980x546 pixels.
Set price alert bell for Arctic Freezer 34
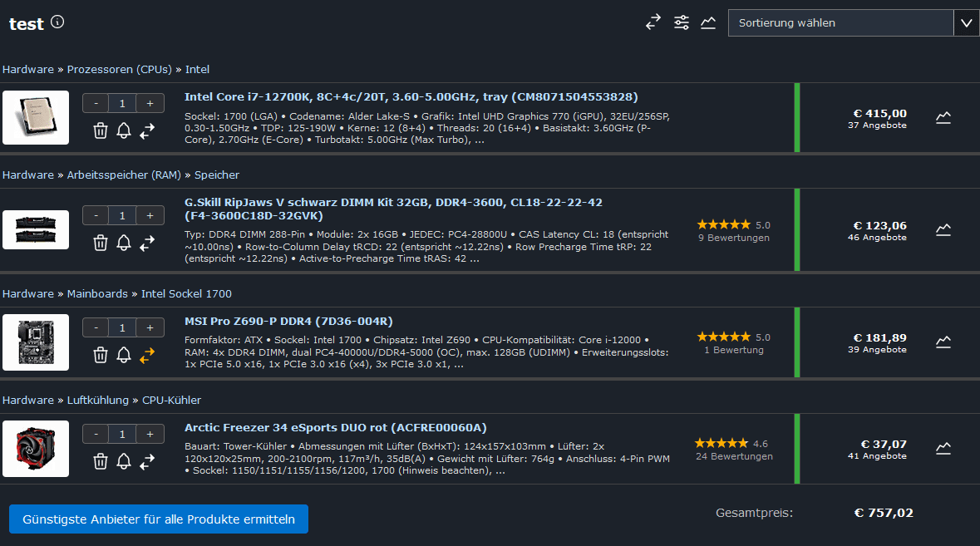(124, 462)
